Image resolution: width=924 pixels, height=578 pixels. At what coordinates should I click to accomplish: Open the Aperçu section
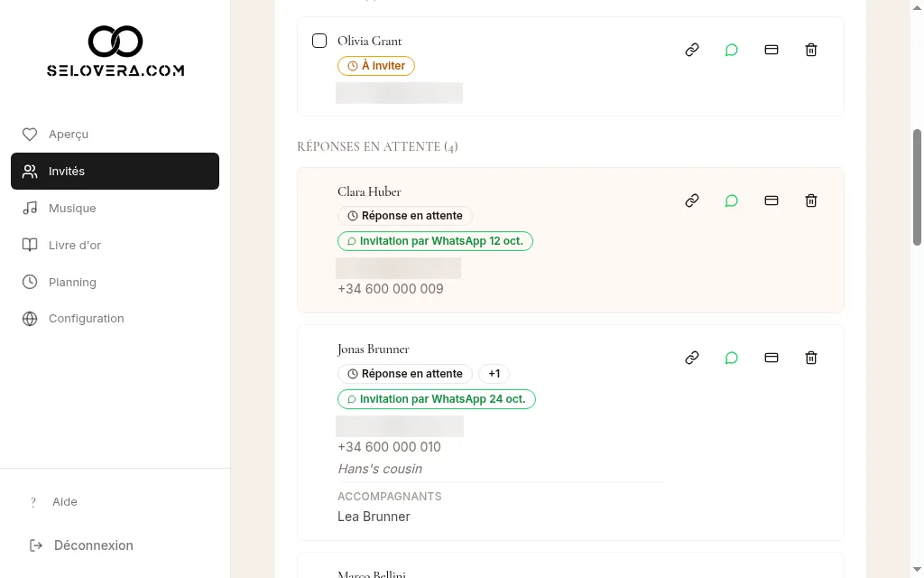[x=115, y=135]
